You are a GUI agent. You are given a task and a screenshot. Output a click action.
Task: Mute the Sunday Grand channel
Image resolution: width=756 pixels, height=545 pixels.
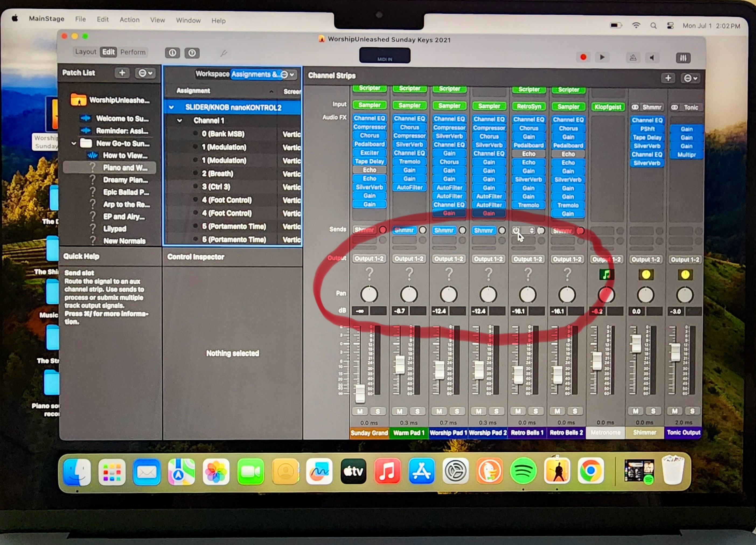click(360, 411)
